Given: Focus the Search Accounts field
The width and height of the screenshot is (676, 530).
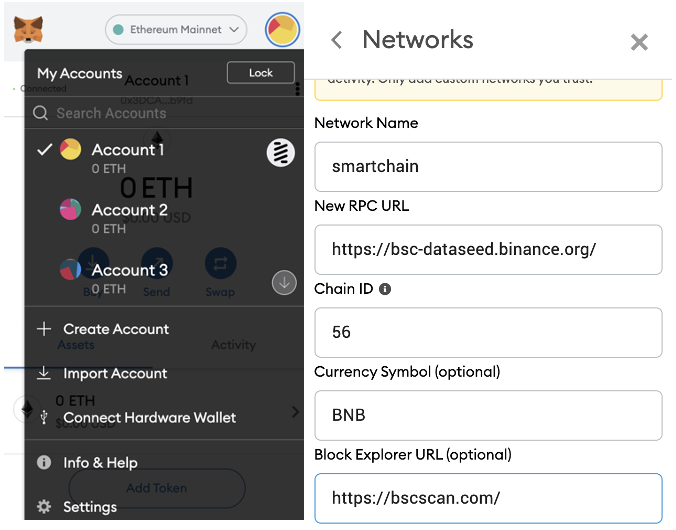Looking at the screenshot, I should pos(164,113).
